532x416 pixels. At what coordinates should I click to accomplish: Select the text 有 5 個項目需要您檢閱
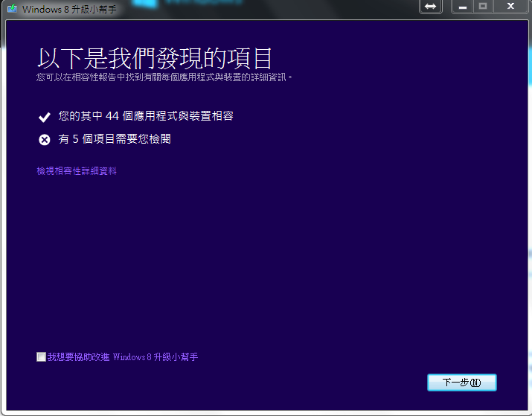coord(115,138)
